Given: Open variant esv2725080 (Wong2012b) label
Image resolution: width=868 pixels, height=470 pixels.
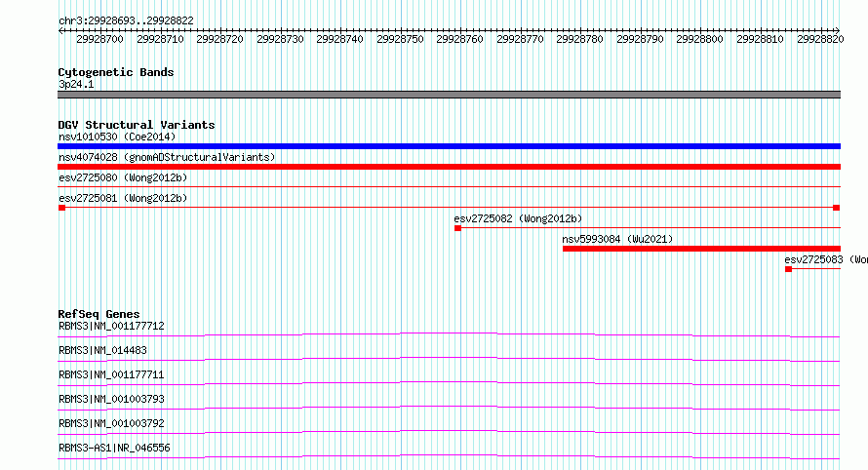Looking at the screenshot, I should 123,177.
